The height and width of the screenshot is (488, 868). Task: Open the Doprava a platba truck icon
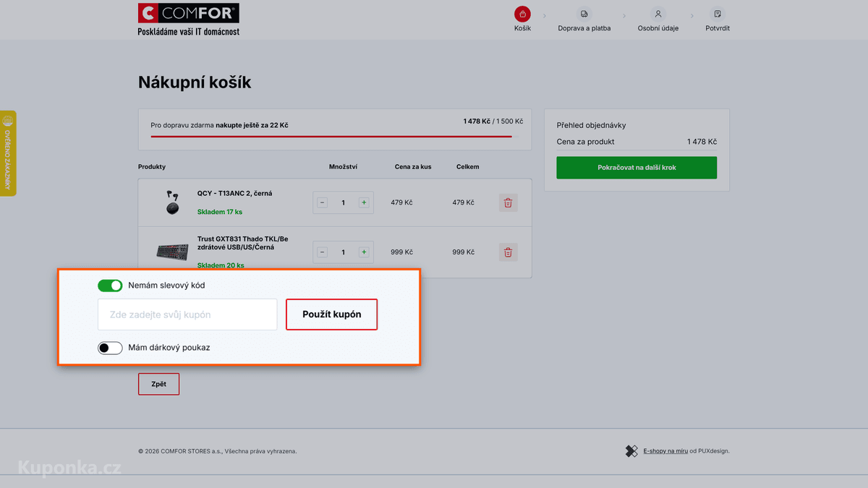tap(584, 14)
